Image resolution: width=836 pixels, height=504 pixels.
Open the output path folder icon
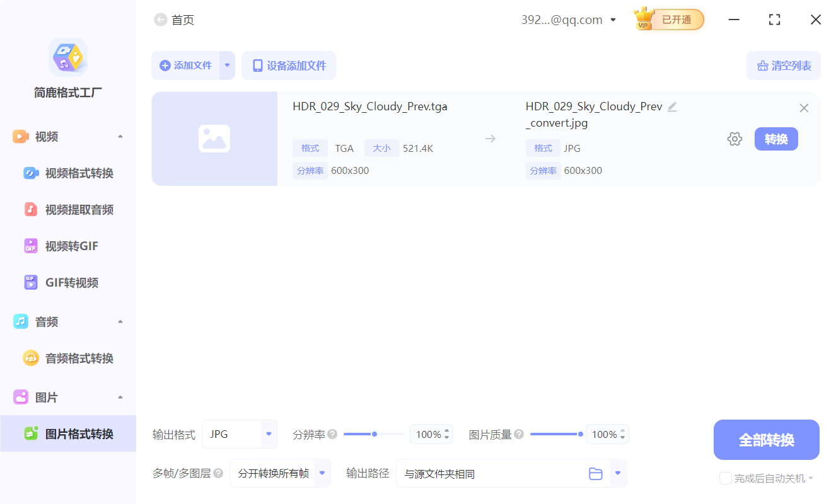595,473
